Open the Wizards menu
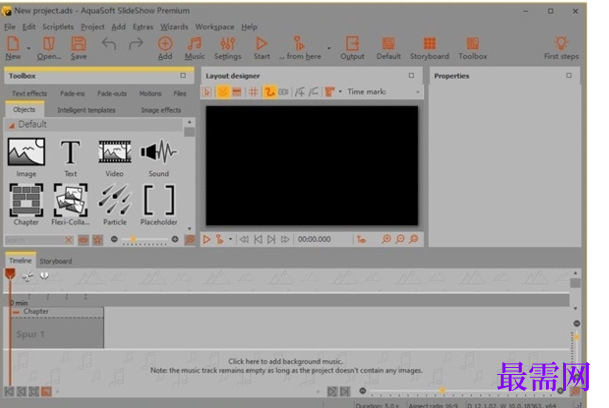The image size is (609, 408). click(x=174, y=27)
